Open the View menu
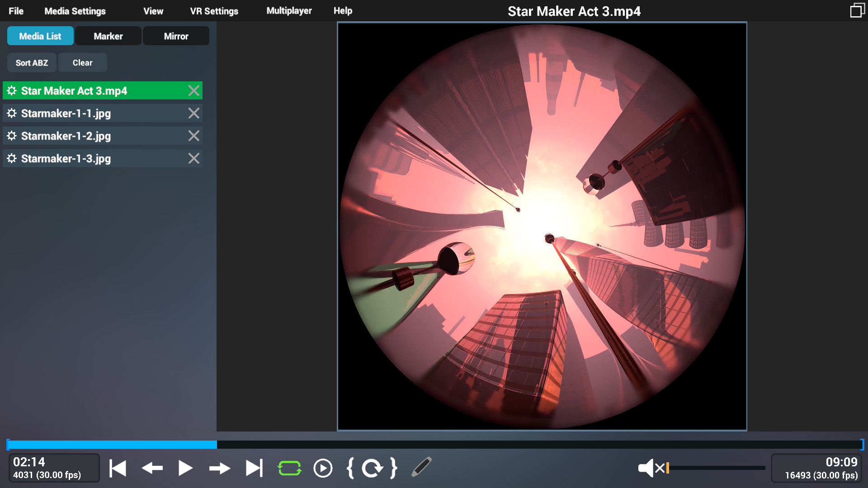868x488 pixels. [153, 11]
